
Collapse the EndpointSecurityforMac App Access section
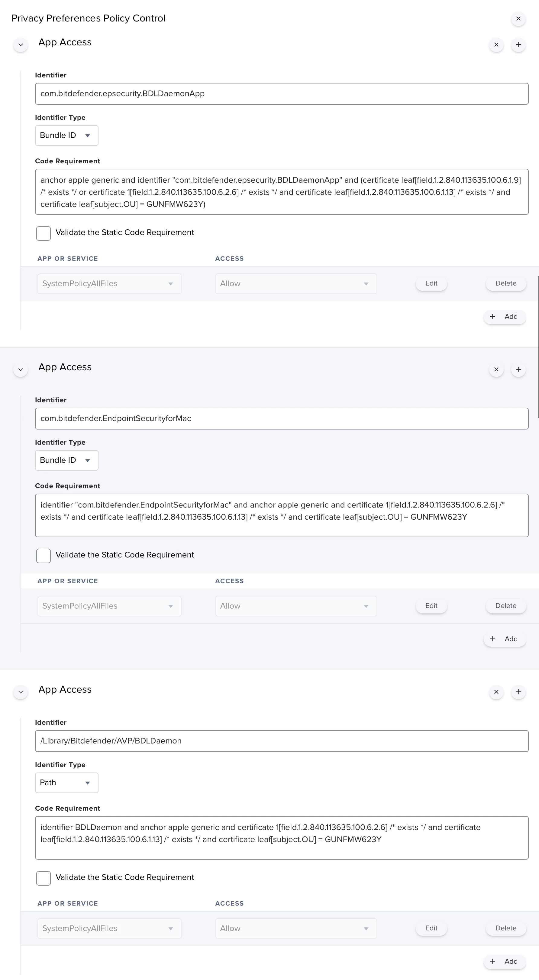pos(21,369)
